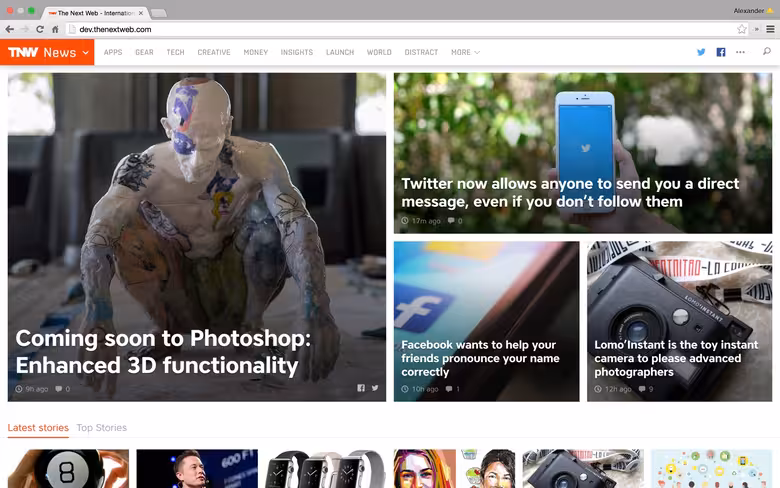
Task: Open TNW's Facebook icon in the navbar
Action: [x=720, y=52]
